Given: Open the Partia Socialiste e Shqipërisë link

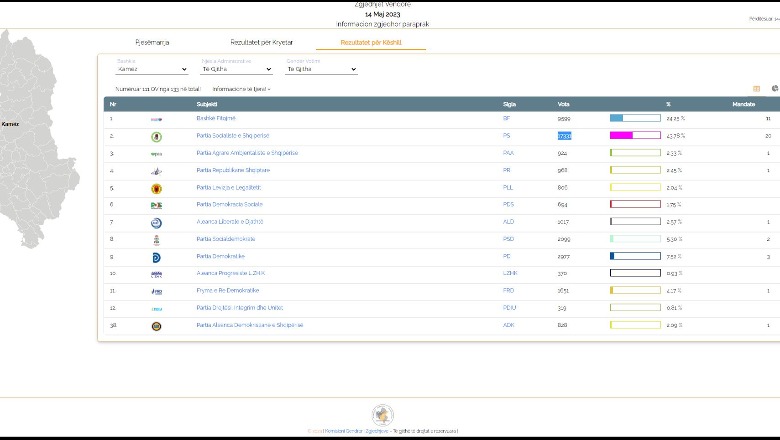Looking at the screenshot, I should click(x=232, y=135).
